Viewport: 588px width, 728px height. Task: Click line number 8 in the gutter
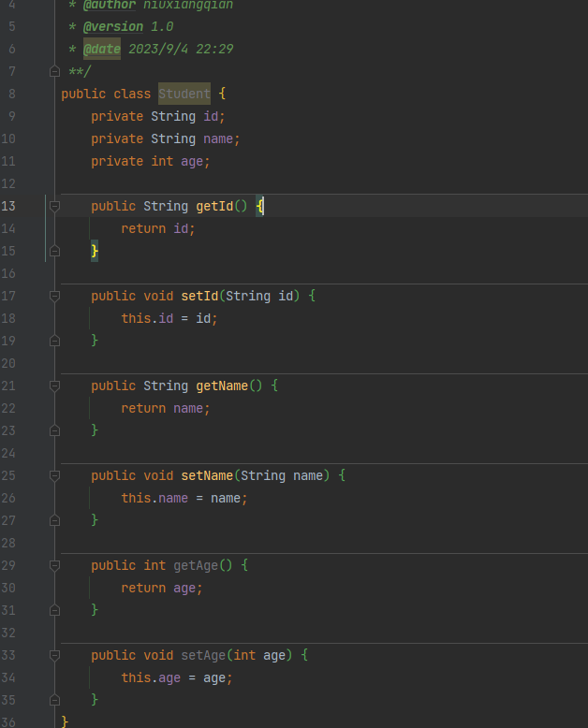11,94
